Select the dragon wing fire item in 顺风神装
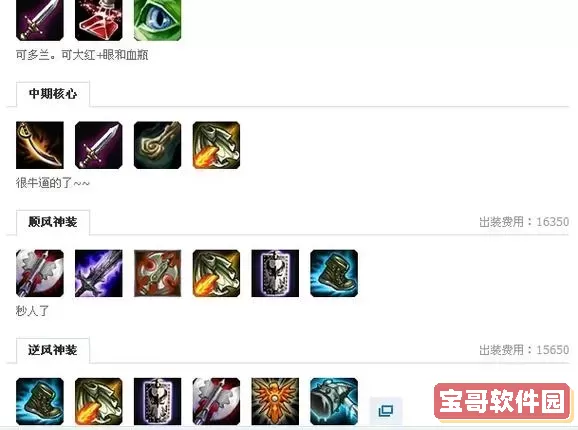 216,273
